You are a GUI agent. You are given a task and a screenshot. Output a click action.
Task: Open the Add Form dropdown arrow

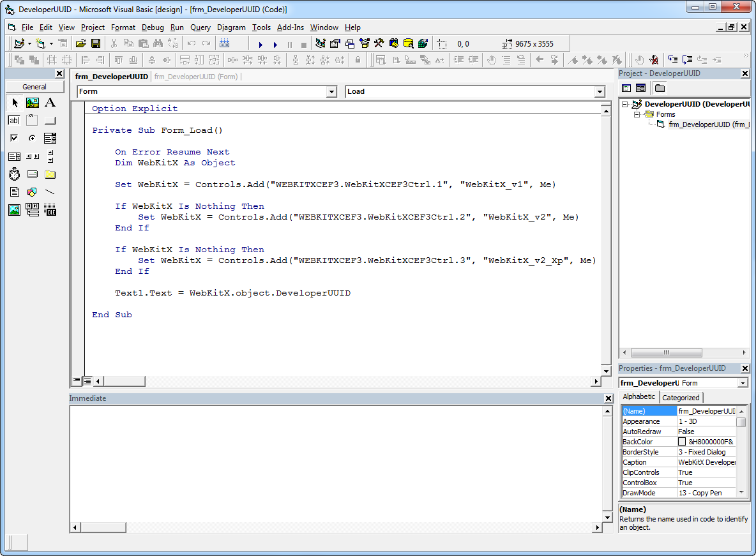51,44
